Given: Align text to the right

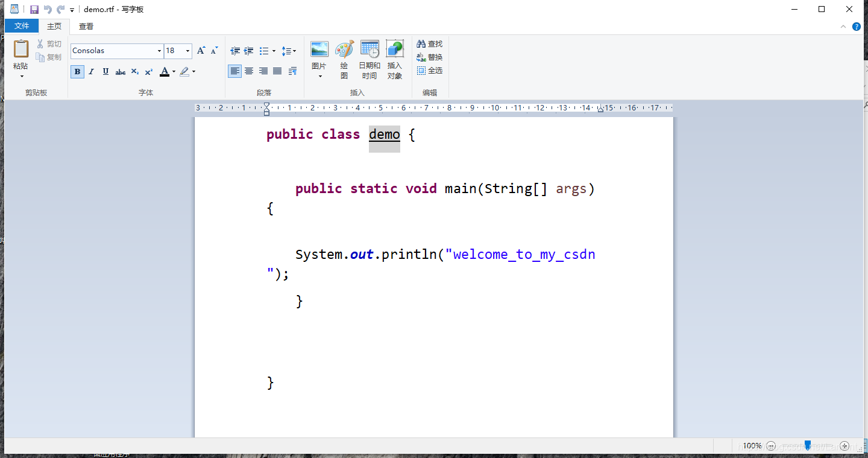Looking at the screenshot, I should [x=263, y=71].
